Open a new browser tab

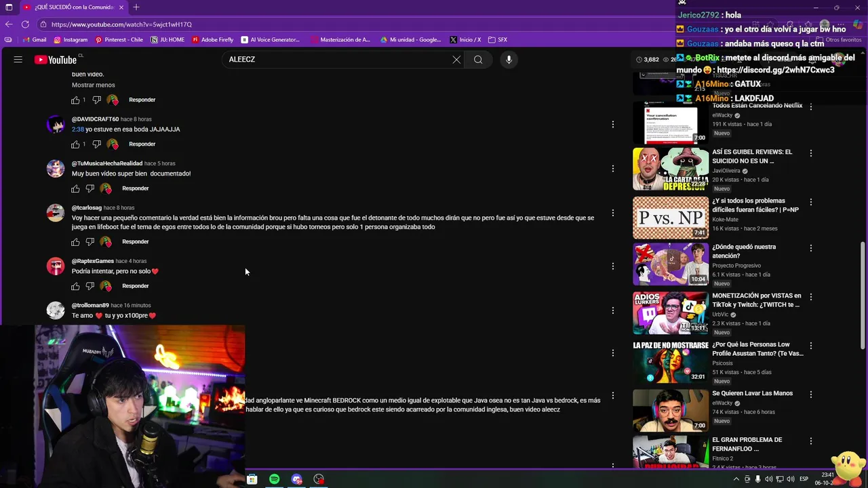coord(136,7)
